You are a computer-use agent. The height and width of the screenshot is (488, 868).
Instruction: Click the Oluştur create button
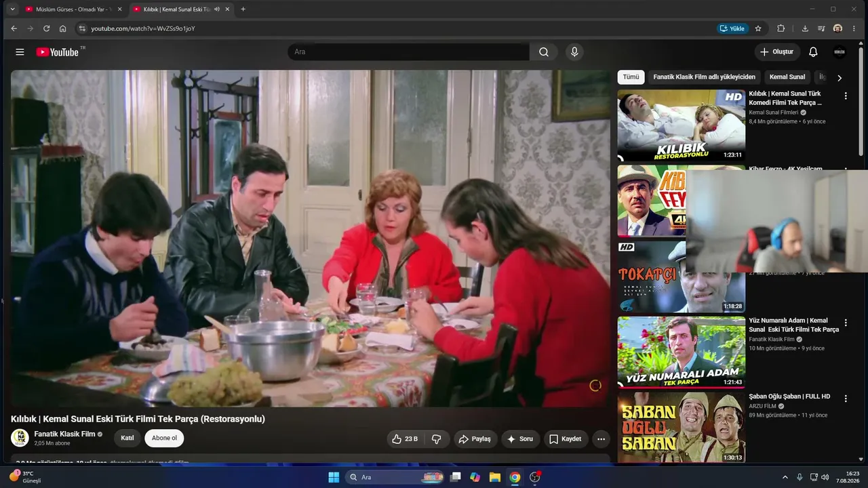(777, 52)
